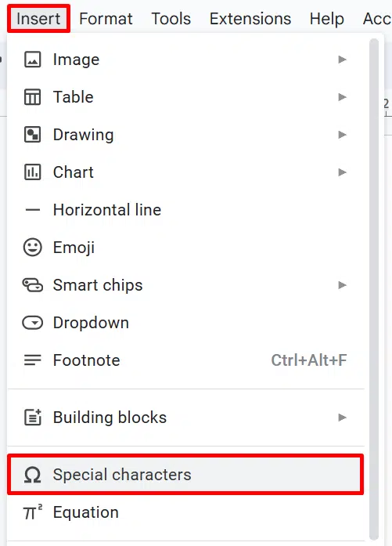This screenshot has width=392, height=546.
Task: Insert a Horizontal line
Action: [x=185, y=210]
